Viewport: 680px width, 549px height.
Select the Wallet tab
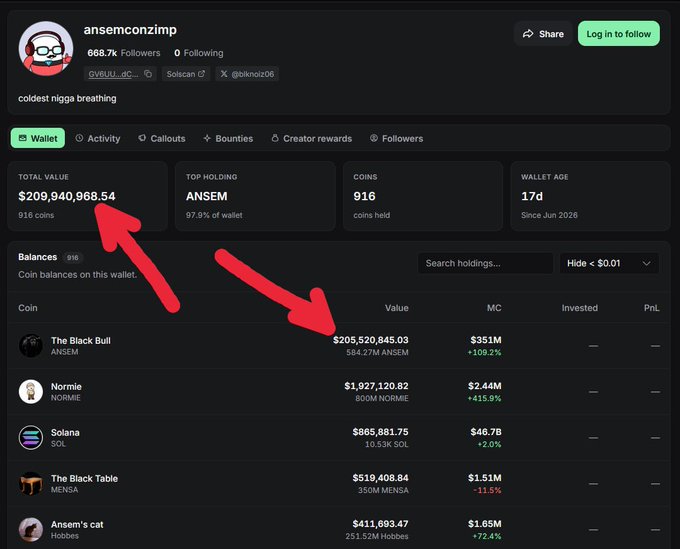click(38, 138)
